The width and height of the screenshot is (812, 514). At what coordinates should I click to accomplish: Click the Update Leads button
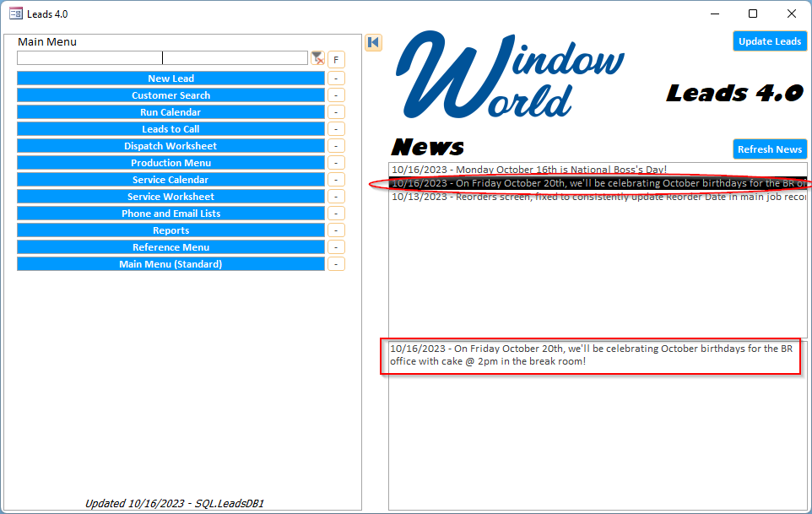click(770, 41)
